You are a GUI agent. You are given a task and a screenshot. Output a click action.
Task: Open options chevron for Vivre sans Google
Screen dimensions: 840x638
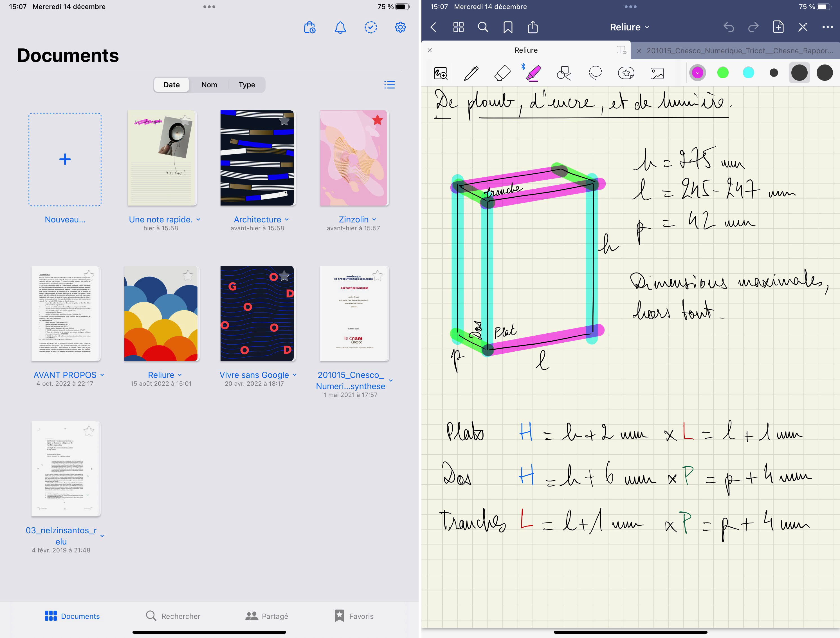[x=295, y=375]
